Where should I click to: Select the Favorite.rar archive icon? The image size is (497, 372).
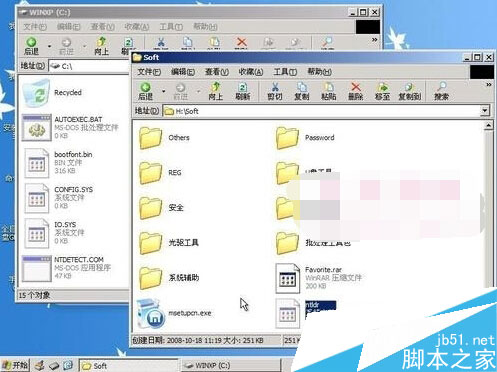point(287,278)
